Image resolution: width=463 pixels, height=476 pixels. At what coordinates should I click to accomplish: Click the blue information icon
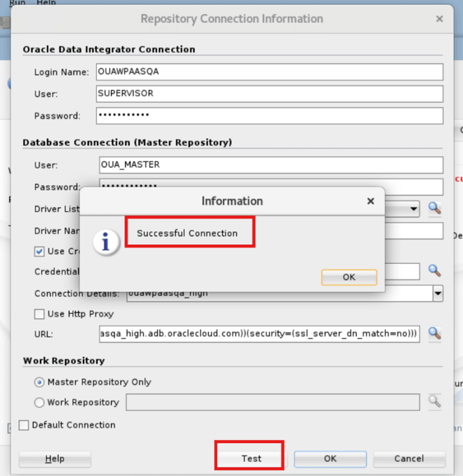click(106, 242)
